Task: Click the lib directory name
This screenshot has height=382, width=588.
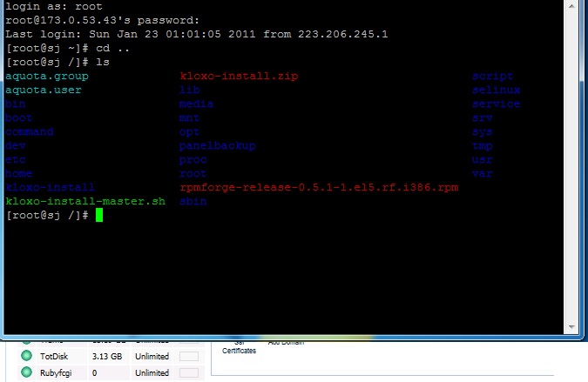Action: (x=190, y=90)
